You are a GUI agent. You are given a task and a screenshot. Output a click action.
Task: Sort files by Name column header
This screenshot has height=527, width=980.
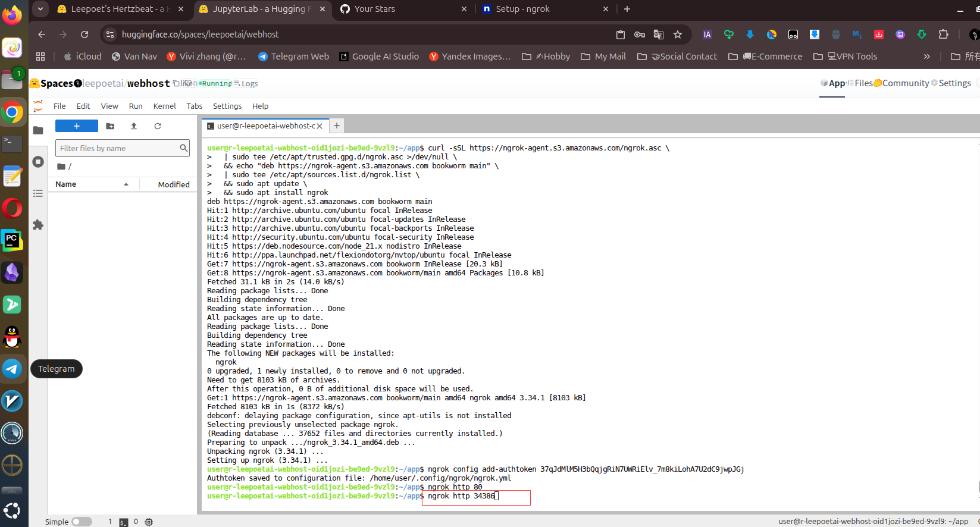coord(66,184)
